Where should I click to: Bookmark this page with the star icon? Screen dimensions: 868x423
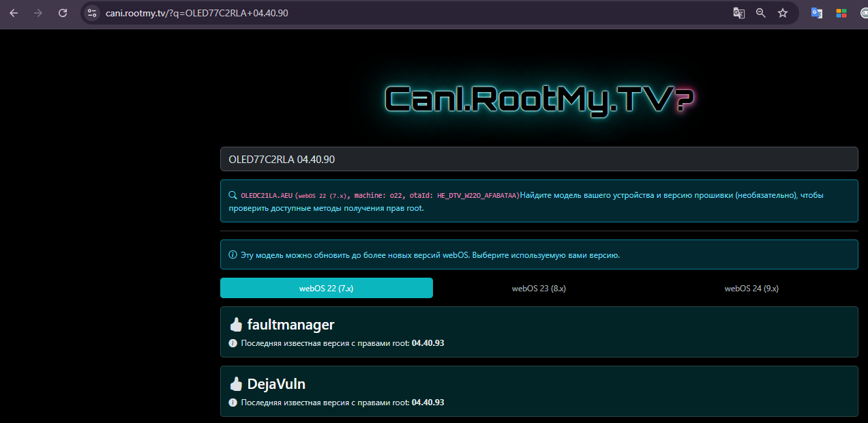pyautogui.click(x=783, y=13)
